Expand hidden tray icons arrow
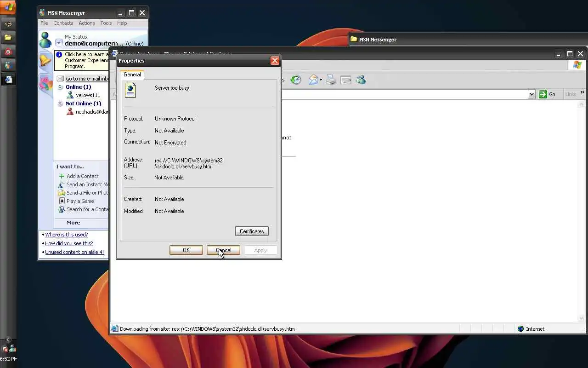 pyautogui.click(x=8, y=339)
